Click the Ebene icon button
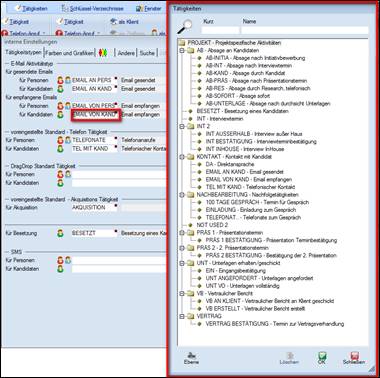This screenshot has height=378, width=380. click(191, 358)
